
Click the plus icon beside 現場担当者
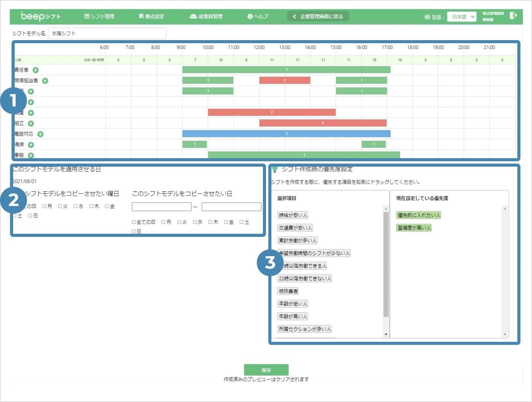pyautogui.click(x=45, y=81)
